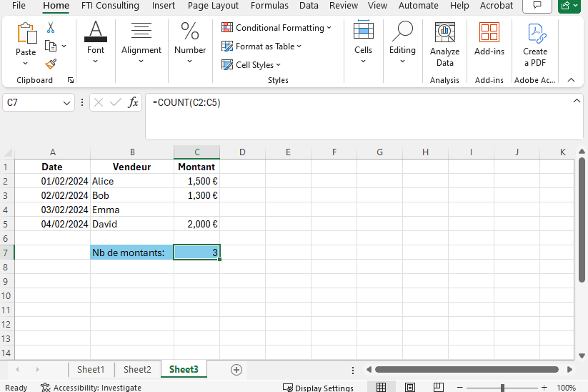Switch to the Sheet1 tab
This screenshot has height=392, width=588.
(91, 370)
